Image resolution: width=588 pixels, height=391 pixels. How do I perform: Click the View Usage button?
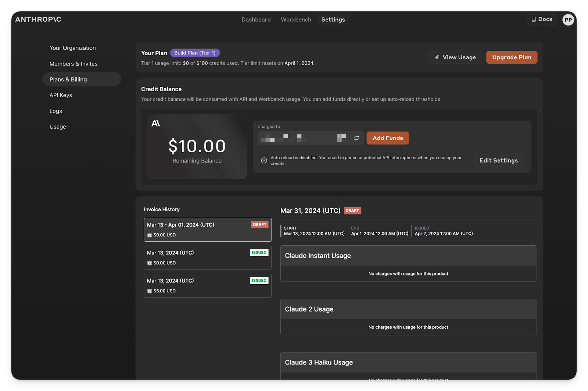(455, 57)
